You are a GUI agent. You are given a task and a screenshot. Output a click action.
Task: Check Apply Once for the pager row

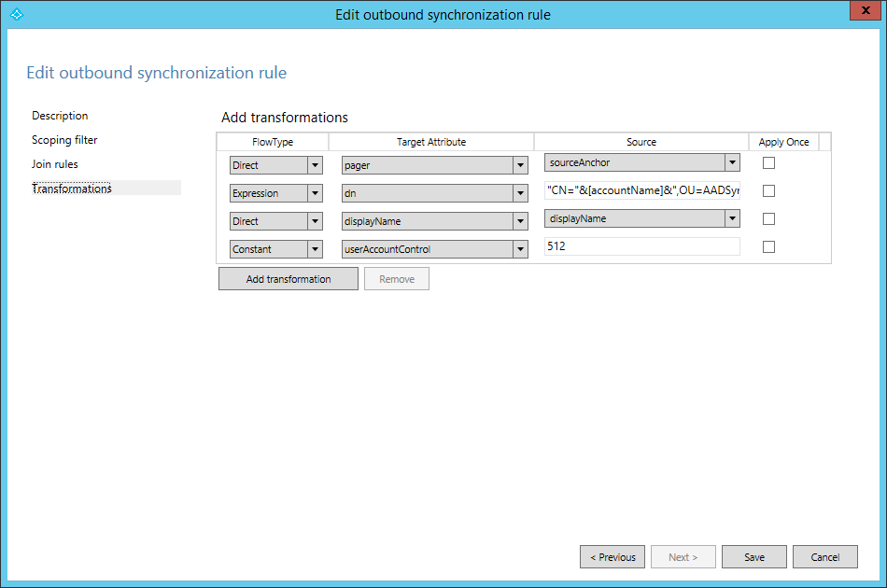(x=769, y=163)
